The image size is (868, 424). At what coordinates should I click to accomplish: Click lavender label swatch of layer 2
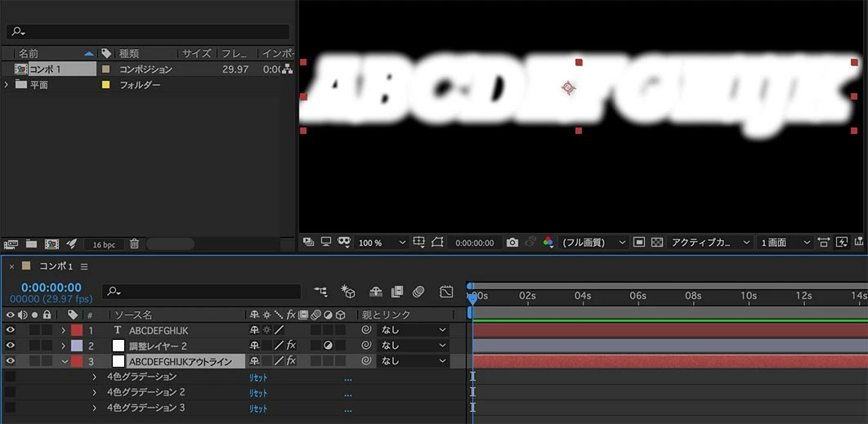pyautogui.click(x=76, y=346)
